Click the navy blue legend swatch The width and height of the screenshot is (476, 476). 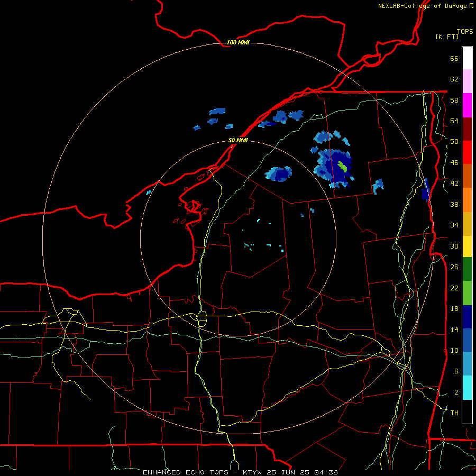point(467,317)
